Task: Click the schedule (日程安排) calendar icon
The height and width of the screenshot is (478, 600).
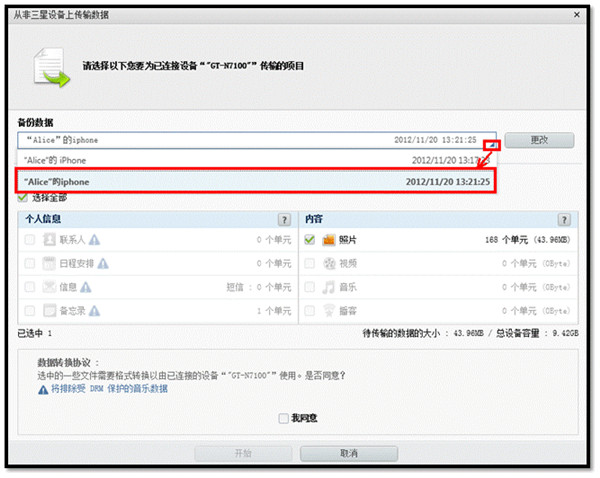Action: point(49,264)
